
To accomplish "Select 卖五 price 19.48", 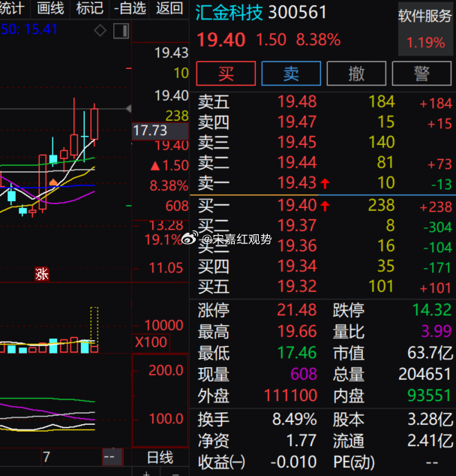I will point(297,101).
